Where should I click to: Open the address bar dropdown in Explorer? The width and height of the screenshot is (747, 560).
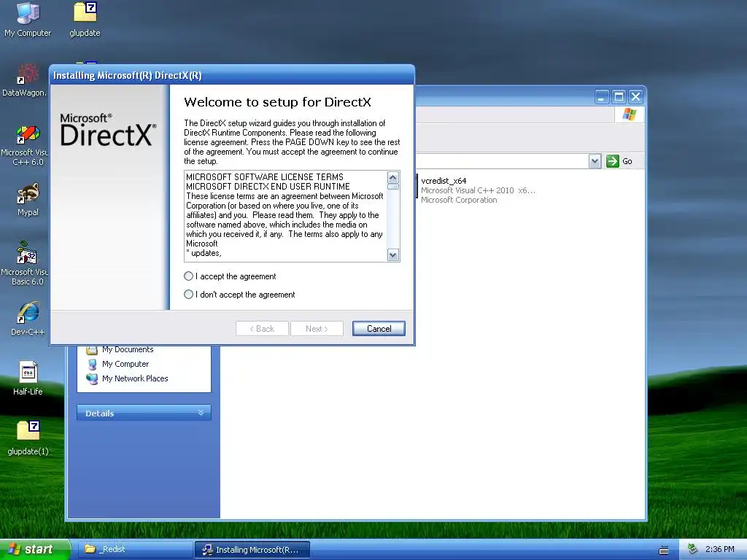tap(595, 161)
